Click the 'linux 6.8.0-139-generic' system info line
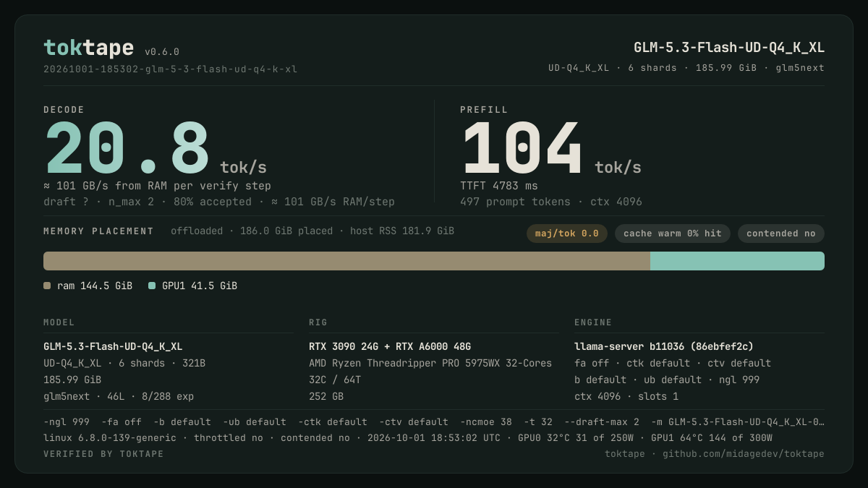 tap(408, 437)
